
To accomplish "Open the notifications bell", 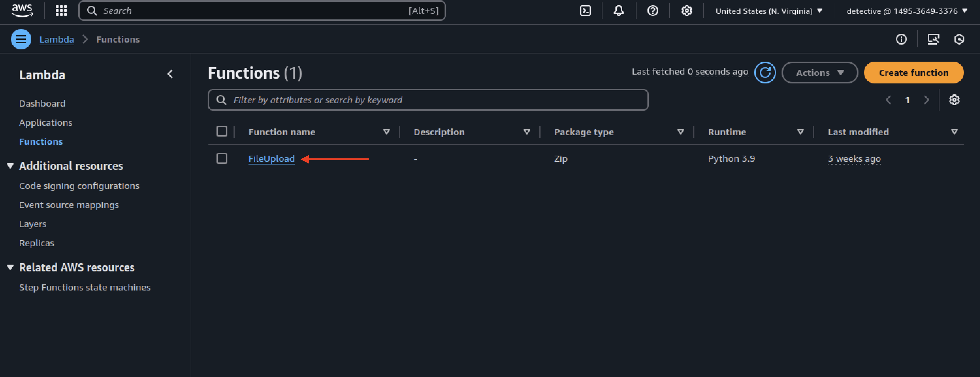I will (x=618, y=11).
